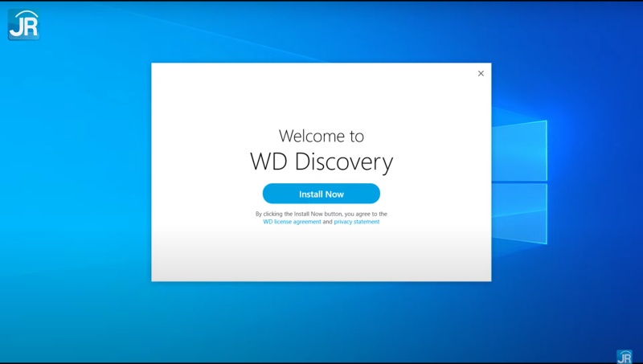
Task: Click the Install Now button
Action: click(x=321, y=194)
